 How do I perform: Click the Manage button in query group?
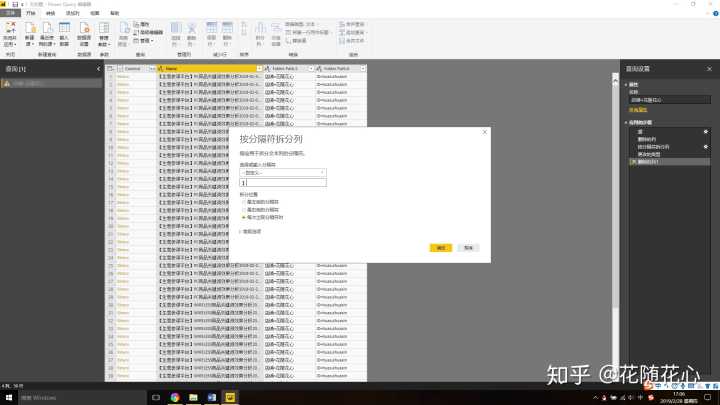[144, 41]
